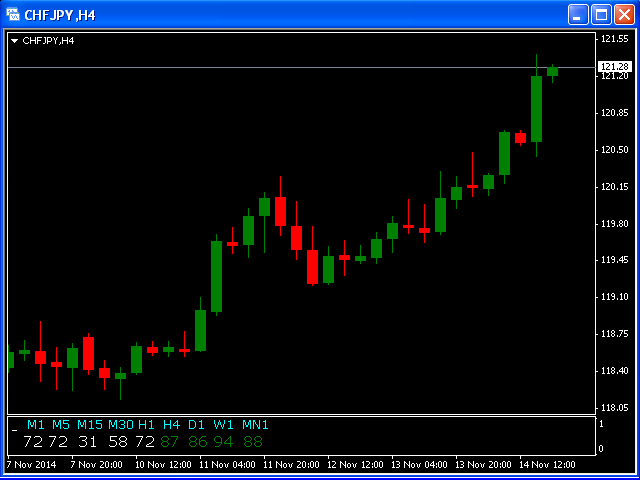Screen dimensions: 640x480
Task: Click the MN1 timeframe label
Action: pyautogui.click(x=255, y=425)
